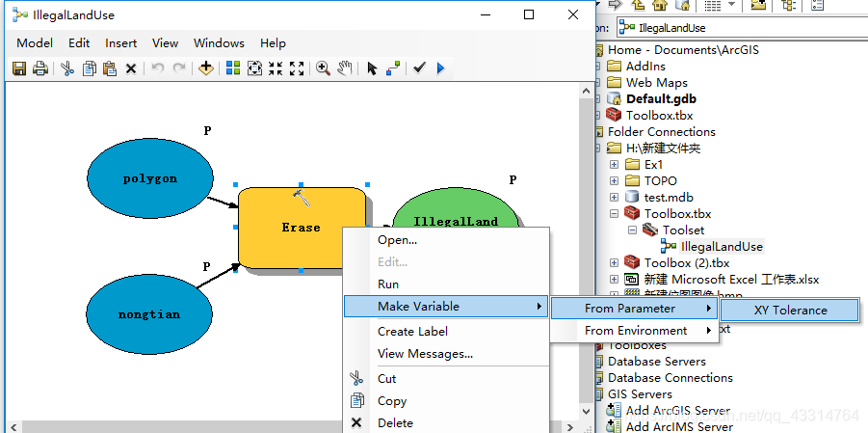The width and height of the screenshot is (868, 433).
Task: Paste using the toolbar clipboard icon
Action: click(x=110, y=68)
